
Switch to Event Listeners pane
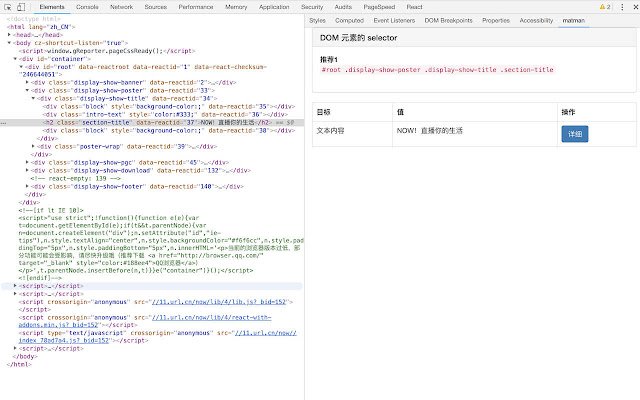pyautogui.click(x=394, y=20)
